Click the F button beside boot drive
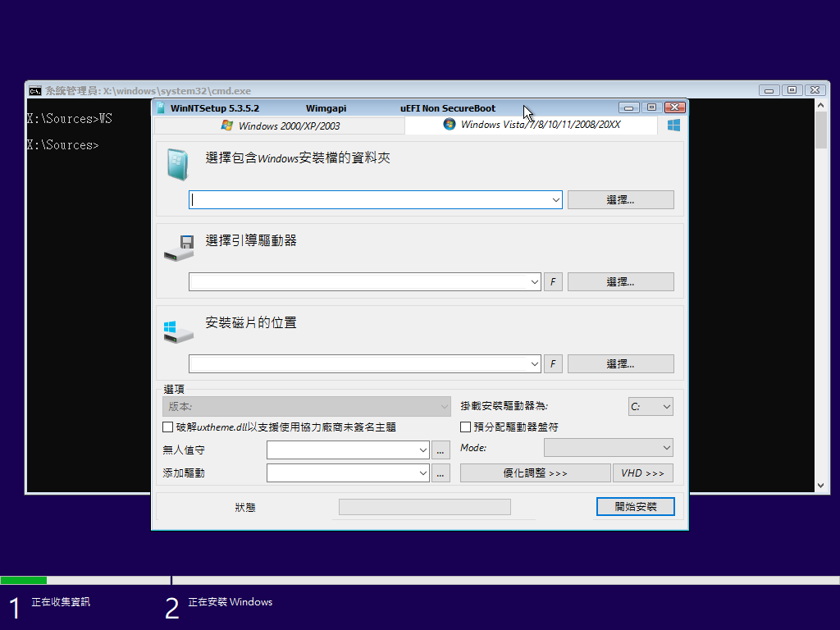840x630 pixels. click(554, 282)
